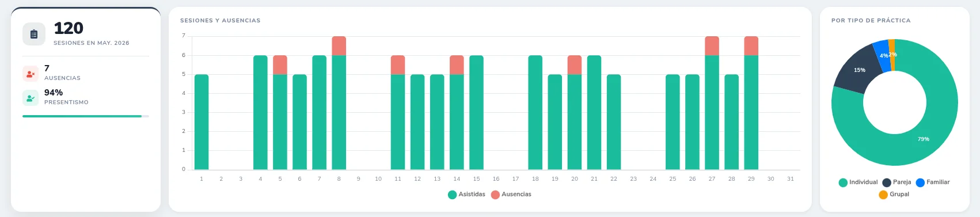Click the red absence segment on day 20
The image size is (980, 217).
575,65
